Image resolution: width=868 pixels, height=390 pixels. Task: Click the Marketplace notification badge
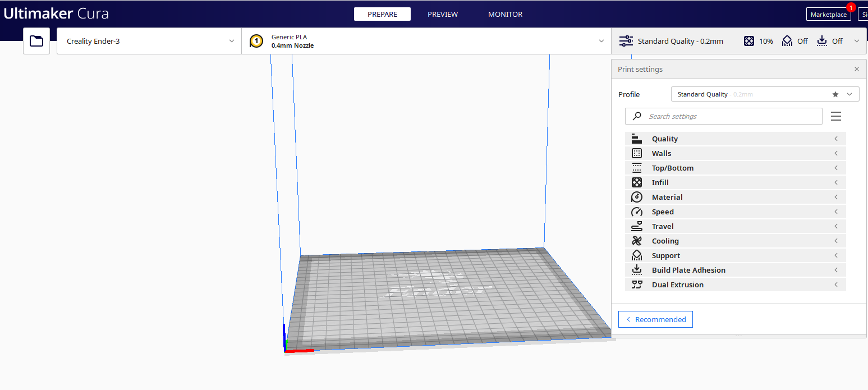tap(851, 7)
